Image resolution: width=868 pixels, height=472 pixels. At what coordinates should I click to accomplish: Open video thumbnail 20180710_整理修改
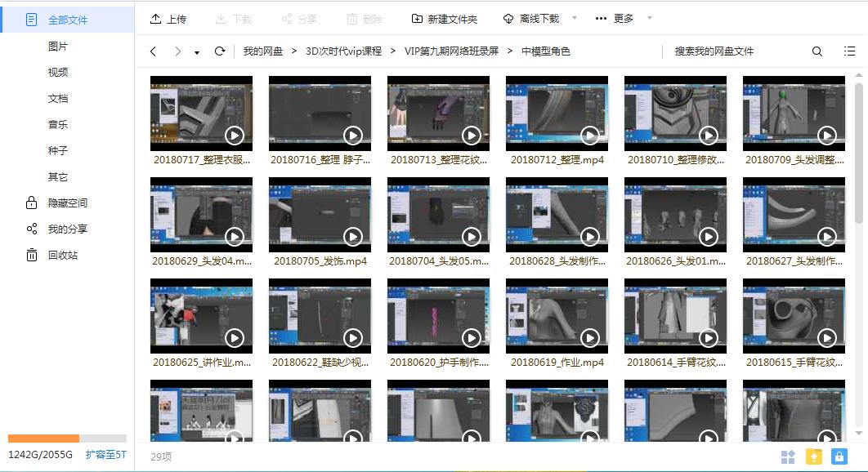675,114
